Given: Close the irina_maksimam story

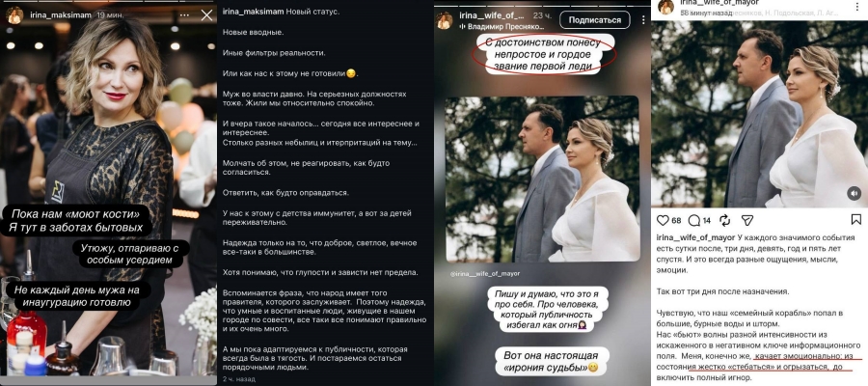Looking at the screenshot, I should (x=206, y=15).
